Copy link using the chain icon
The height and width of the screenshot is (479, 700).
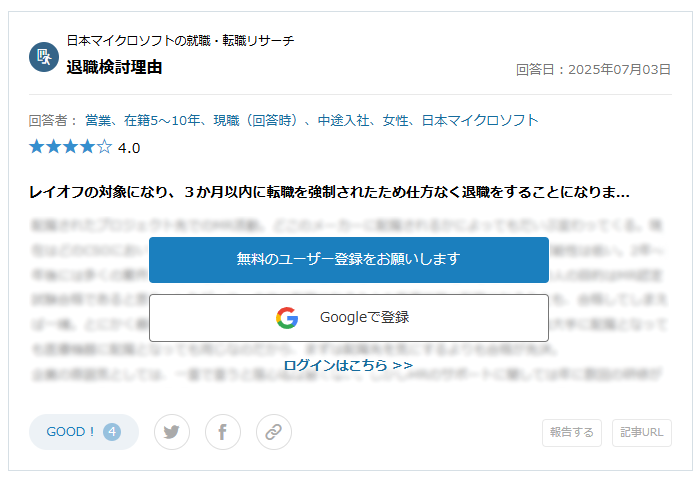click(274, 432)
